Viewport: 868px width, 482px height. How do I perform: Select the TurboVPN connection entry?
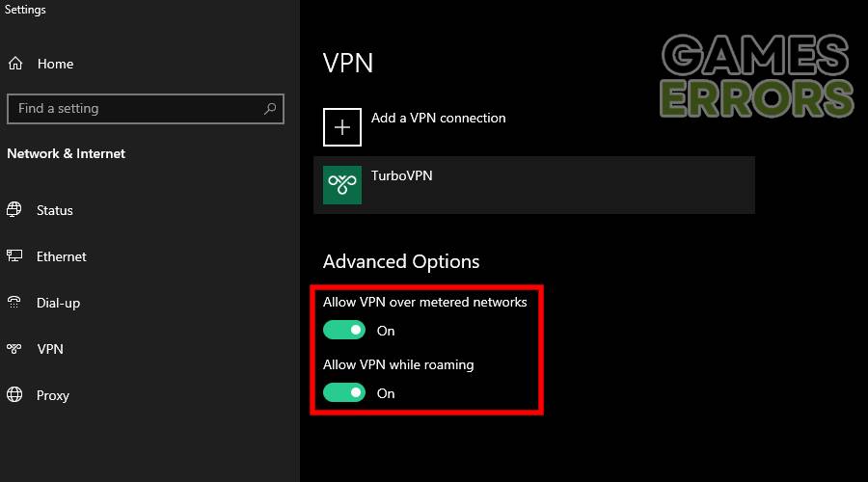[535, 185]
